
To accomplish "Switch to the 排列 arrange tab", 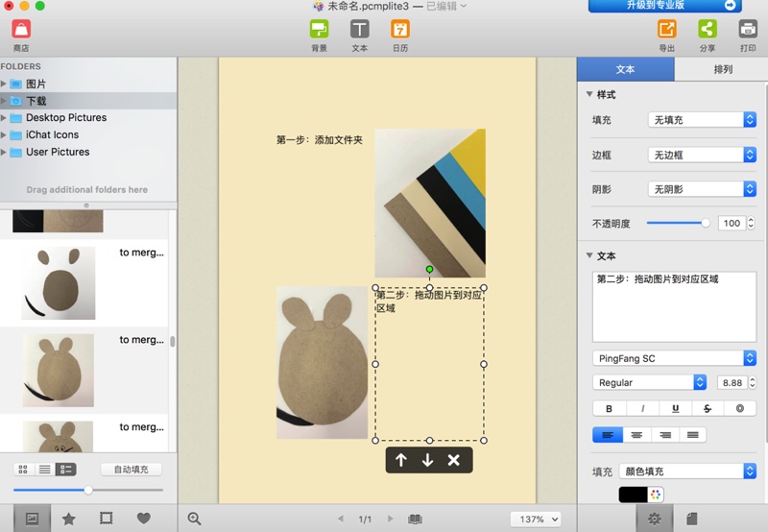I will [723, 69].
